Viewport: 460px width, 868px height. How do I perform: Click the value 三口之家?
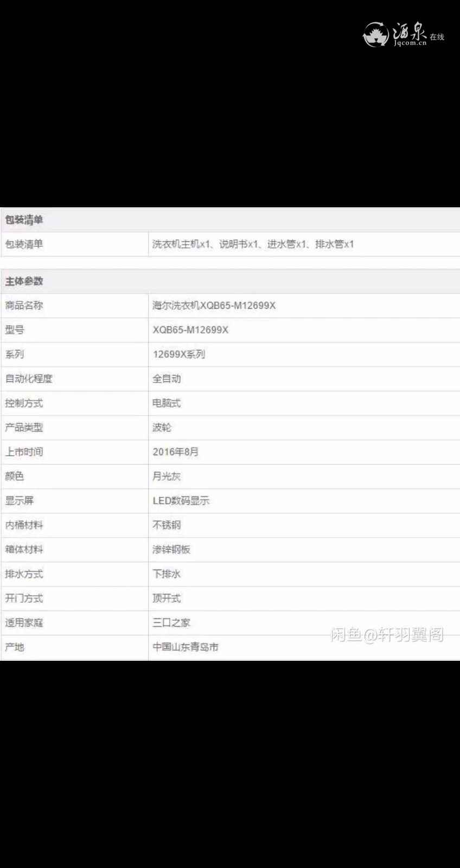pos(171,623)
